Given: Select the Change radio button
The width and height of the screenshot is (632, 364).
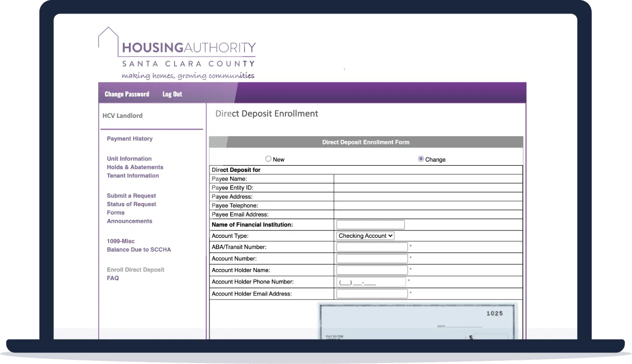Looking at the screenshot, I should (421, 159).
